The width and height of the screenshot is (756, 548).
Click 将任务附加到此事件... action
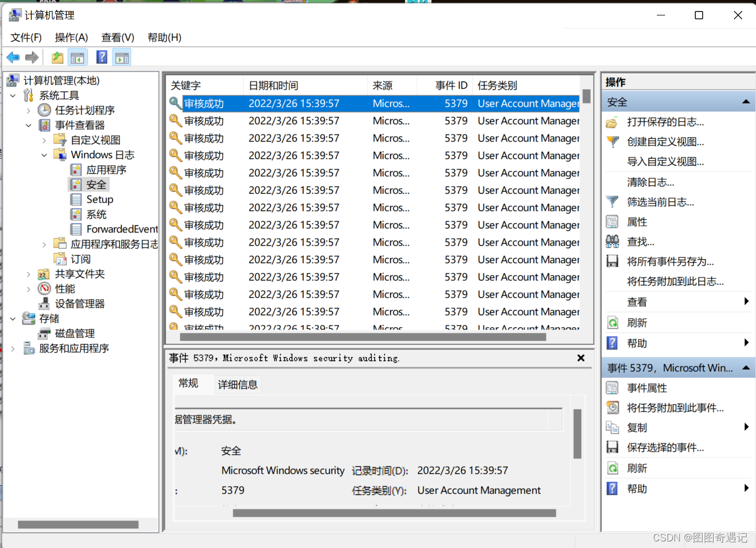point(675,408)
